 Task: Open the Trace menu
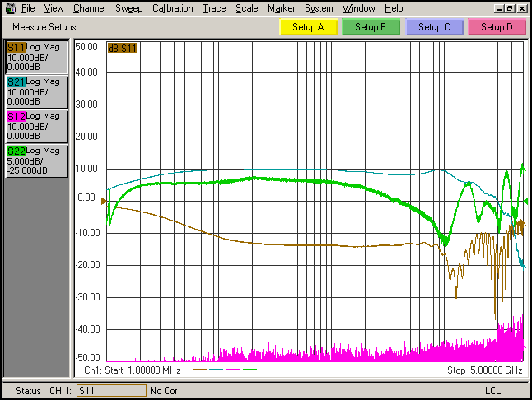[x=214, y=8]
